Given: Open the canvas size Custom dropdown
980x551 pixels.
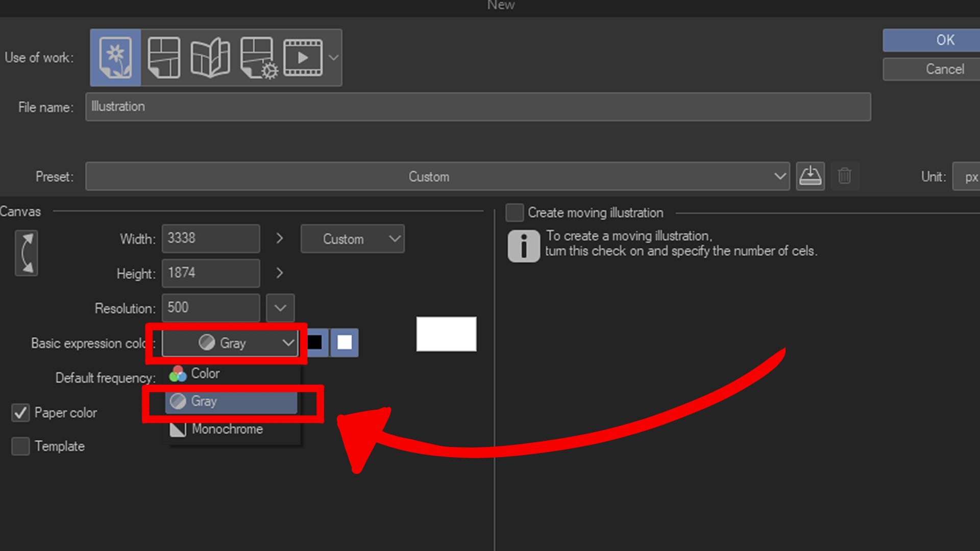Looking at the screenshot, I should tap(352, 239).
